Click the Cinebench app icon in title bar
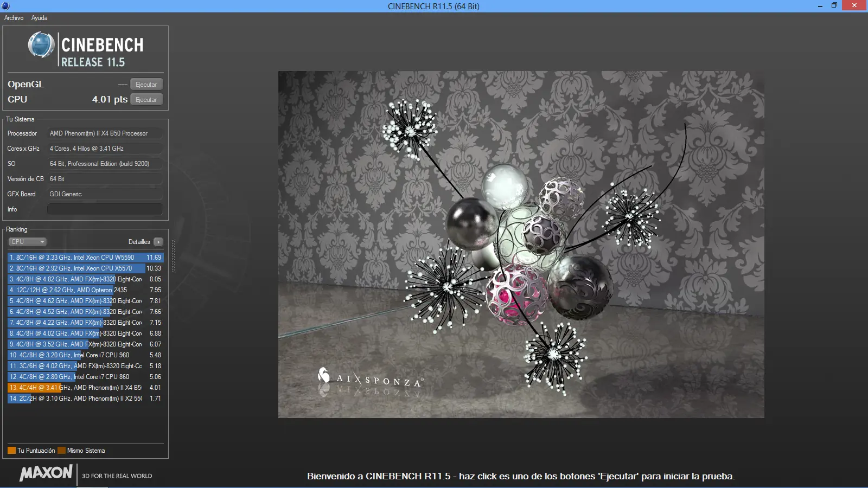This screenshot has width=868, height=488. 6,6
